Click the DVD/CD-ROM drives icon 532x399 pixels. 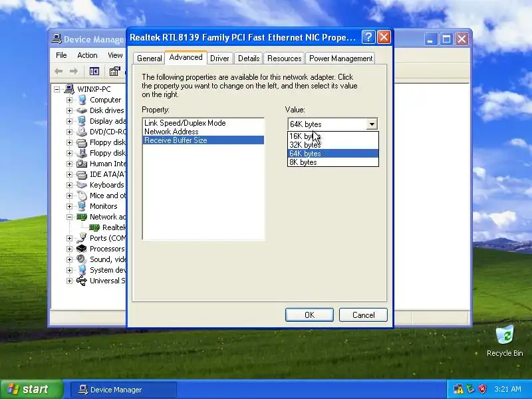pyautogui.click(x=82, y=132)
